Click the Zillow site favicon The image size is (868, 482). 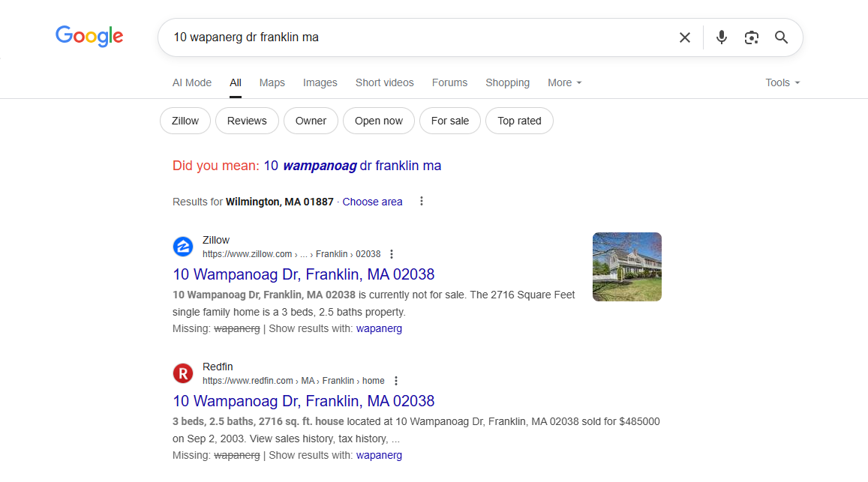point(183,247)
